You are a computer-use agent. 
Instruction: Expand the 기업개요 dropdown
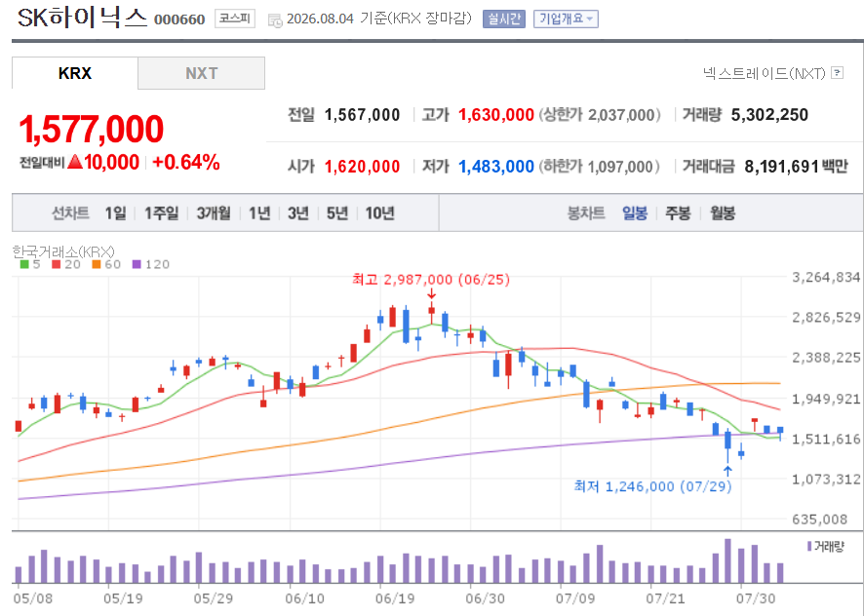click(x=566, y=19)
